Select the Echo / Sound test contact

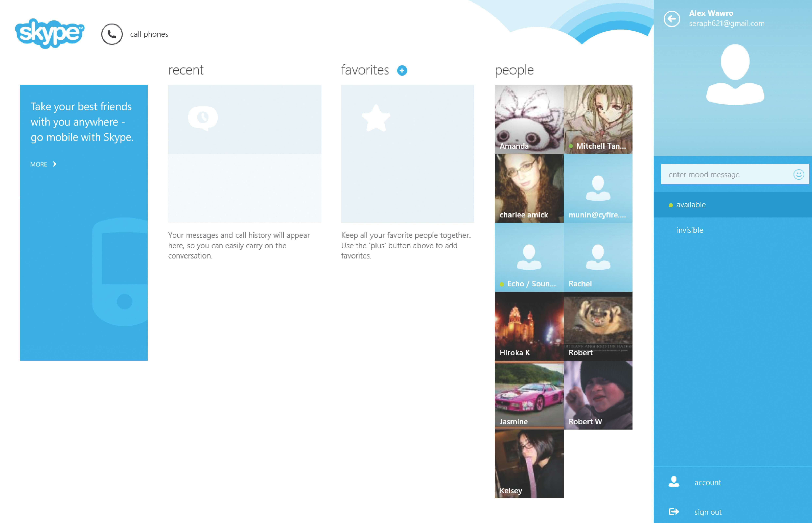click(529, 257)
